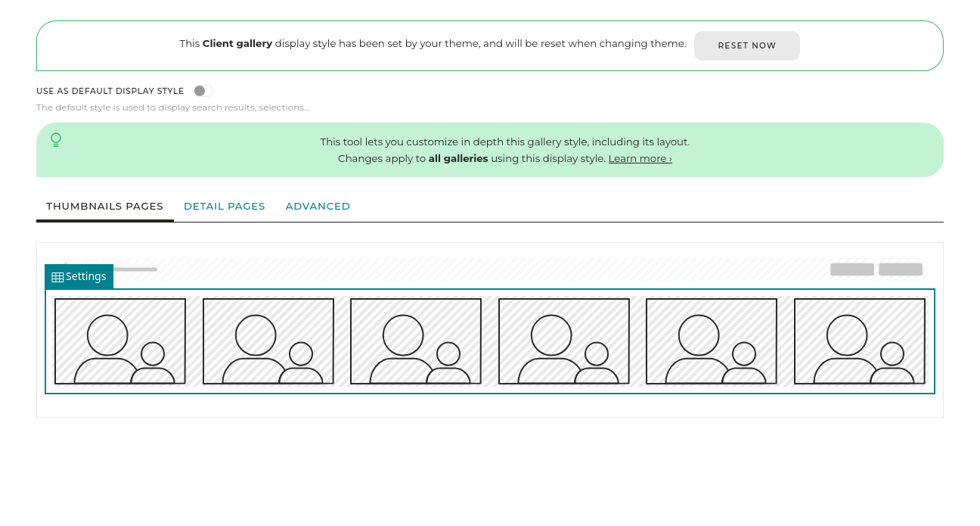Click the second thumbnail placeholder

pos(268,341)
